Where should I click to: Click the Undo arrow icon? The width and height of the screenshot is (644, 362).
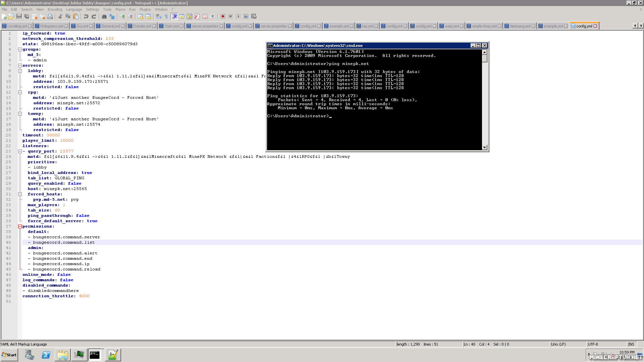(x=86, y=16)
